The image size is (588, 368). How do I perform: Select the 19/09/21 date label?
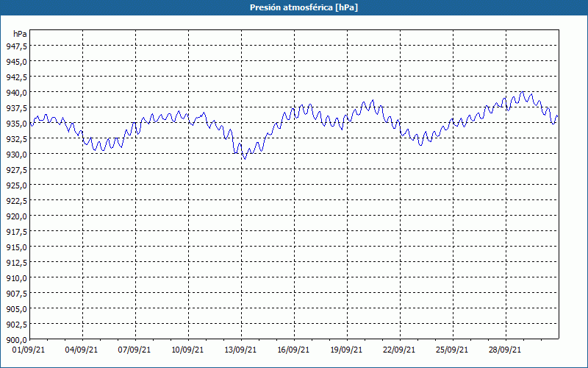pos(346,350)
